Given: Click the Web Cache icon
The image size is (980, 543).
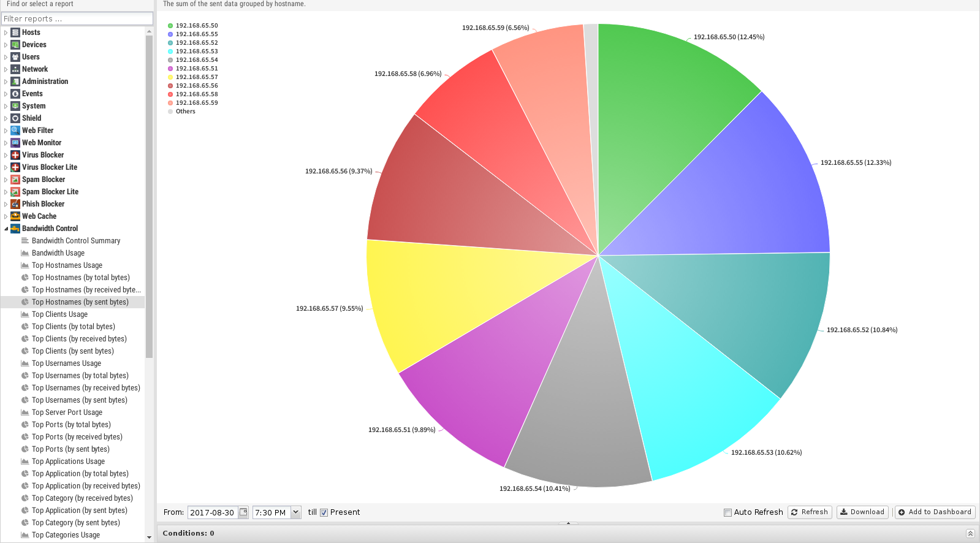Looking at the screenshot, I should coord(15,216).
